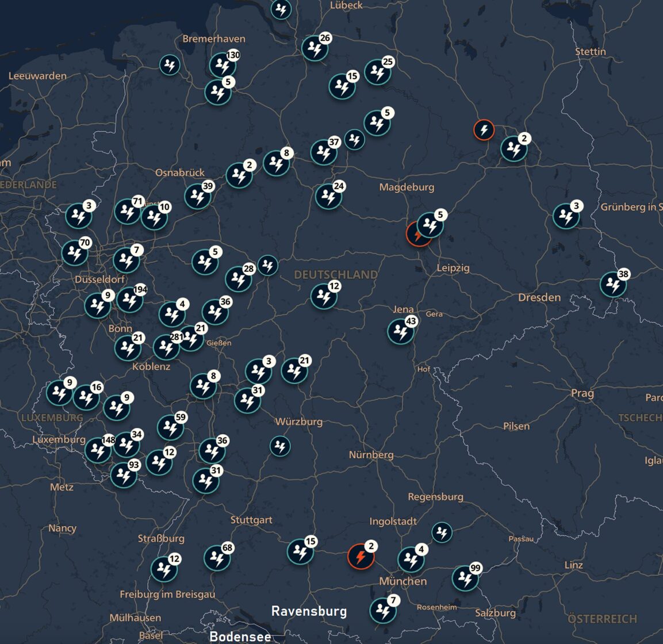663x644 pixels.
Task: Open the 99 cluster east of München
Action: tap(465, 578)
